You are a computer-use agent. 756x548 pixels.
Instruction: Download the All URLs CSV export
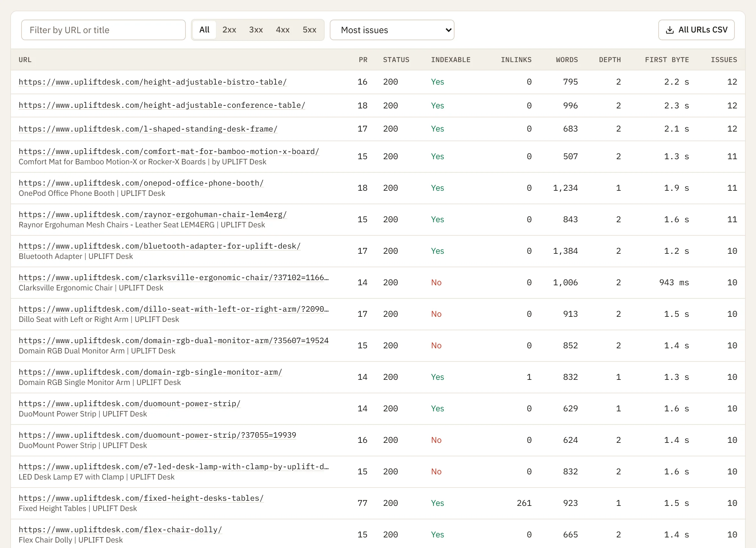pyautogui.click(x=696, y=30)
